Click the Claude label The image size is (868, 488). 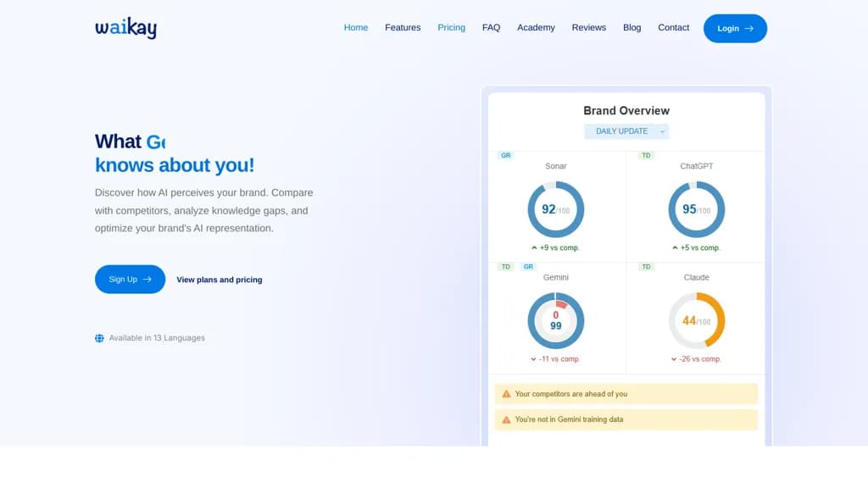(697, 277)
